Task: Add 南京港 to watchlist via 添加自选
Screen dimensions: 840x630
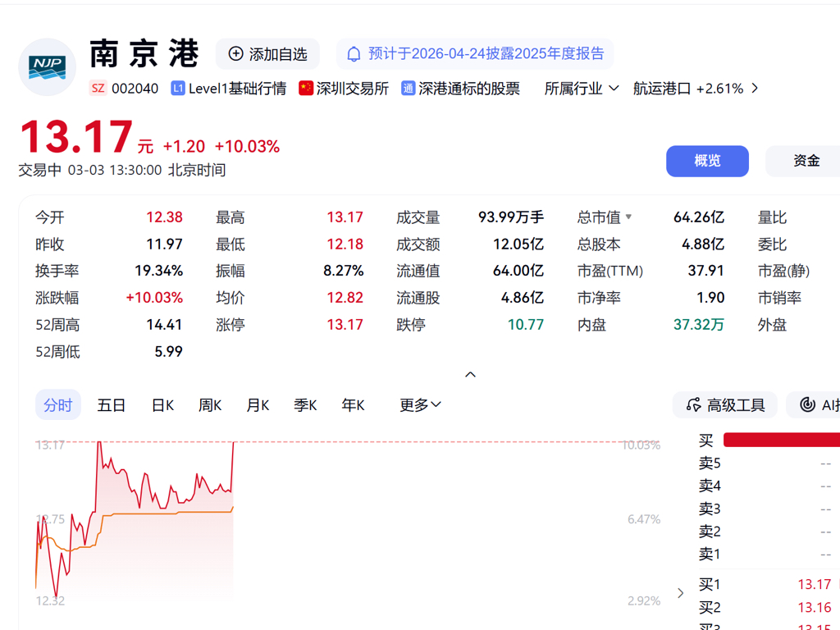Action: [267, 53]
